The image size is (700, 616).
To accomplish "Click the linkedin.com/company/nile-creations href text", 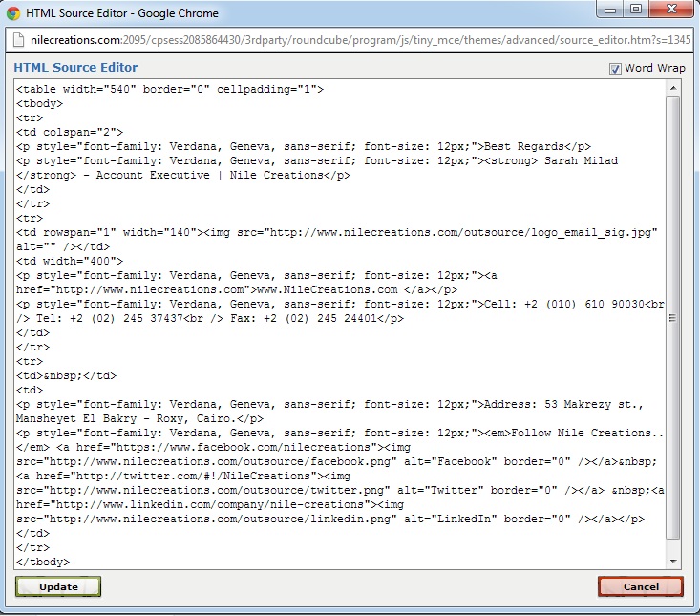I will [210, 505].
